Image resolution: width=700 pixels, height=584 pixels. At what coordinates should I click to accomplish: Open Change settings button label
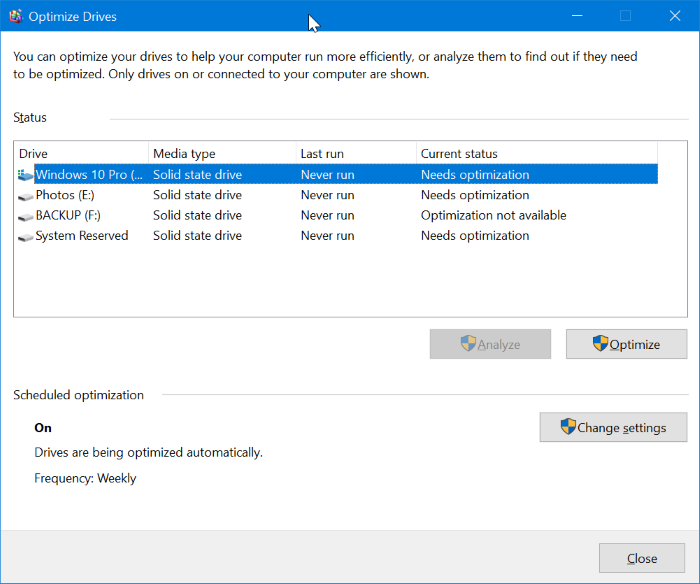621,428
